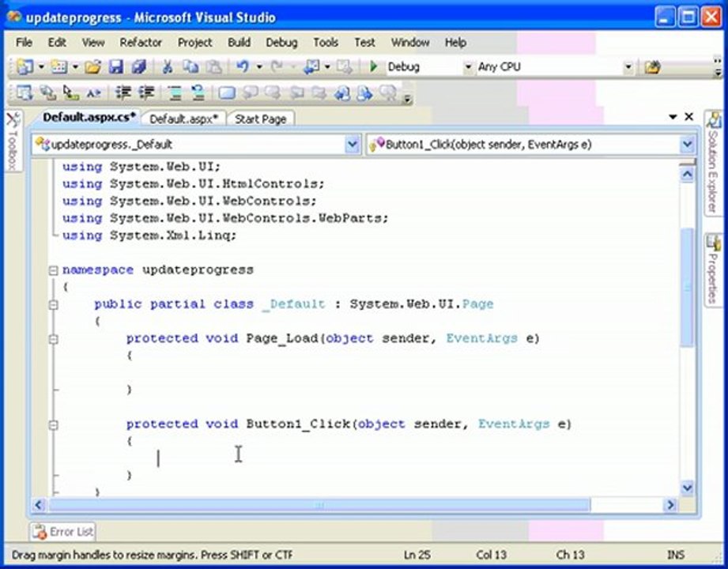Click the vertical scrollbar up arrow
Screen dimensions: 728x569
687,175
